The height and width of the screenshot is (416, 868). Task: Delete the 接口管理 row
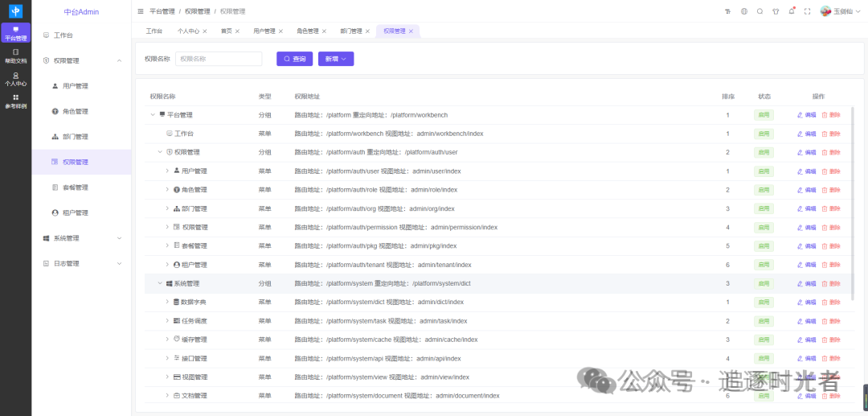(x=832, y=358)
